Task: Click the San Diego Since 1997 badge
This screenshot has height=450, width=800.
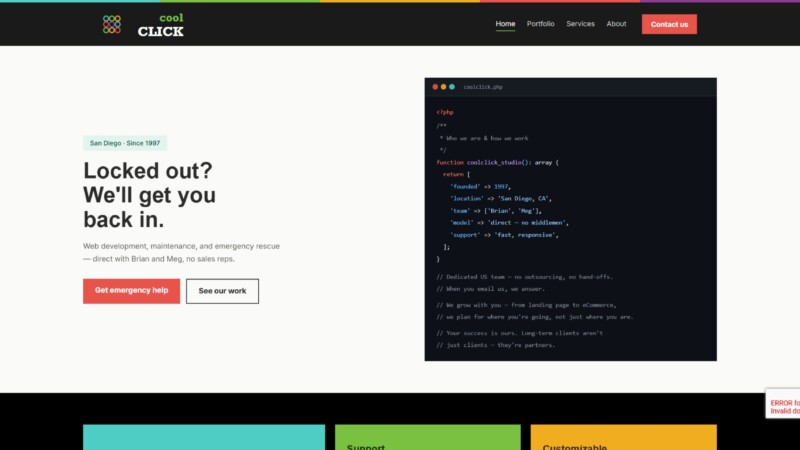Action: [125, 143]
